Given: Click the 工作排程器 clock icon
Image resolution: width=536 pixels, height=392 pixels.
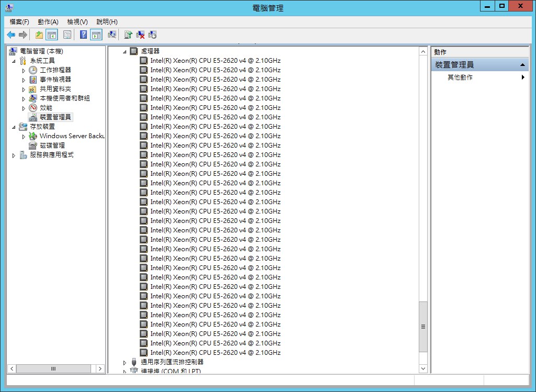Looking at the screenshot, I should point(33,70).
